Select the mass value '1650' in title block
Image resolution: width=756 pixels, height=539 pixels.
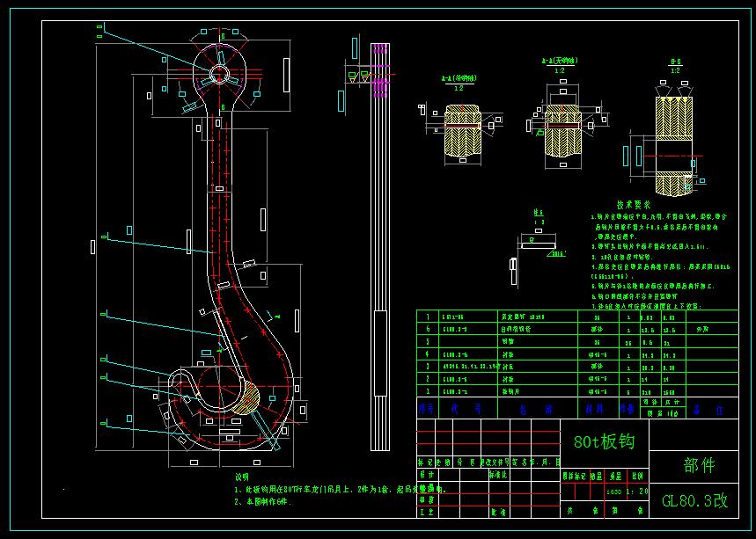[613, 492]
